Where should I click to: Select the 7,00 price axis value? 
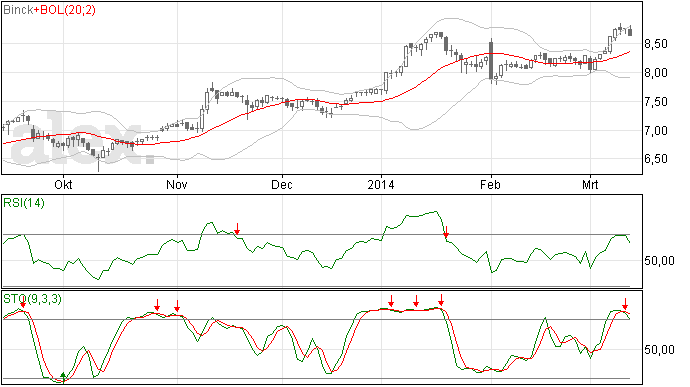point(656,131)
